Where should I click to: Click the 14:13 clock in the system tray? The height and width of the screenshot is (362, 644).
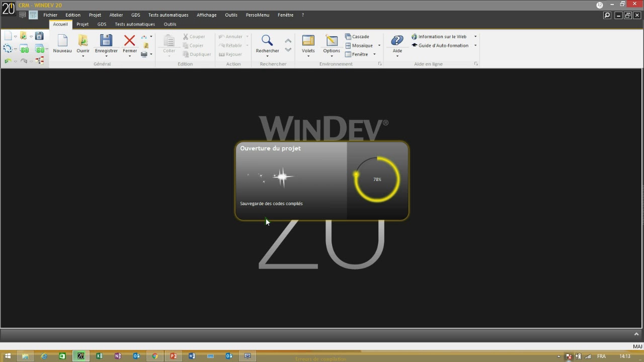[625, 356]
